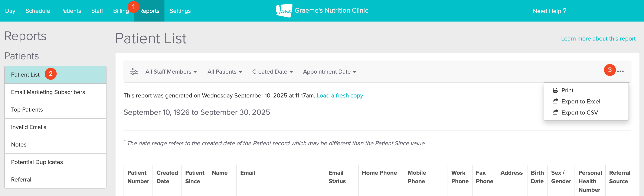Select Top Patients in the sidebar

[x=27, y=109]
